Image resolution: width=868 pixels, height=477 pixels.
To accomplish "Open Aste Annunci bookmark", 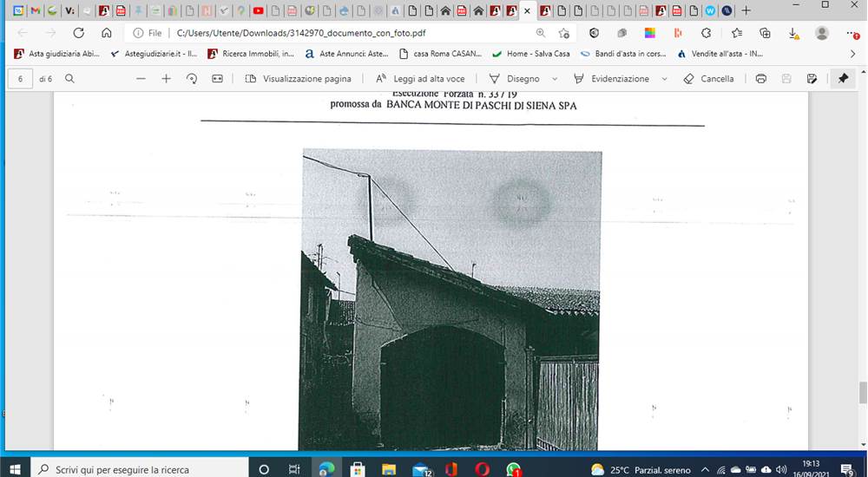I will pos(347,54).
